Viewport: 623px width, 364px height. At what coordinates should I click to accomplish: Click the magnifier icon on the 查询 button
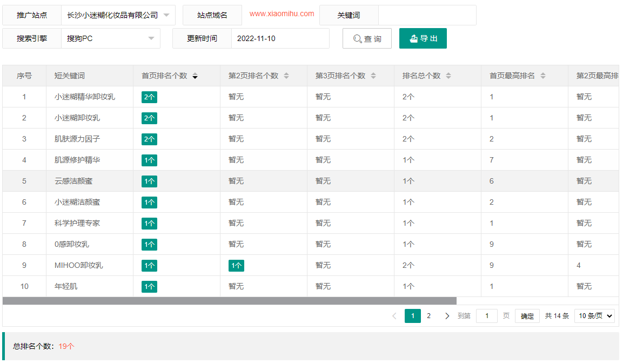(356, 38)
